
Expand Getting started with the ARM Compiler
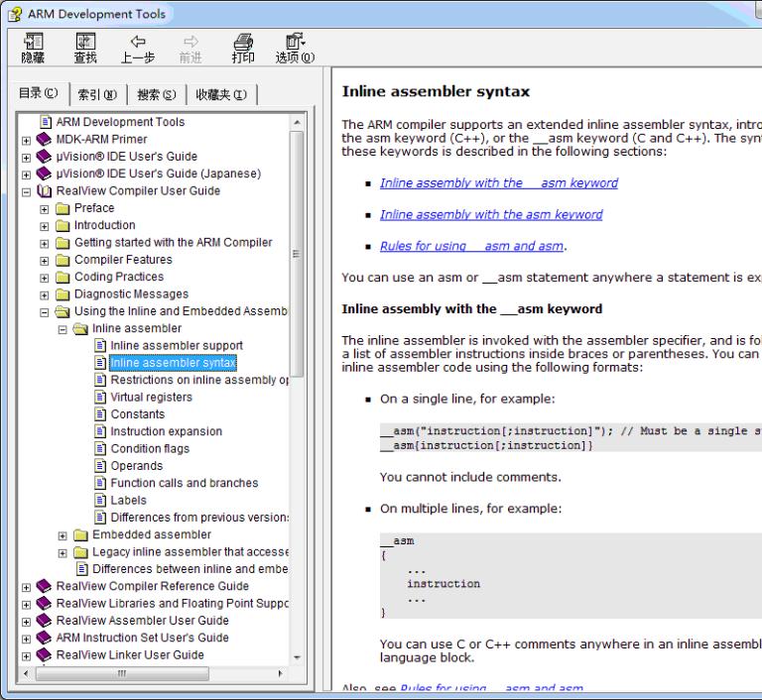45,244
